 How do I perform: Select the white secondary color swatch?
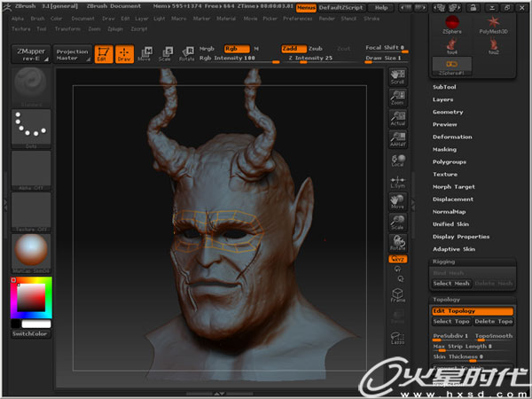[x=36, y=324]
